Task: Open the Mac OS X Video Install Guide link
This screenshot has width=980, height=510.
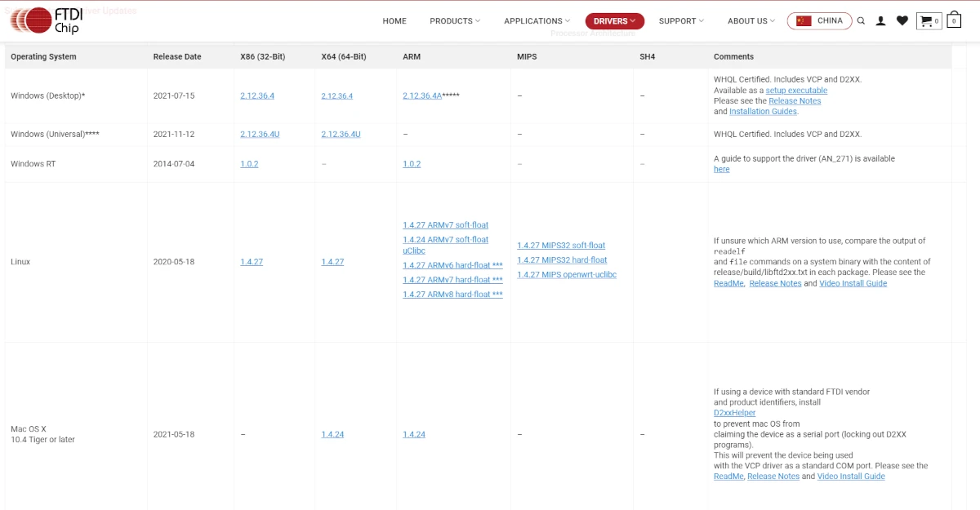Action: click(x=851, y=477)
